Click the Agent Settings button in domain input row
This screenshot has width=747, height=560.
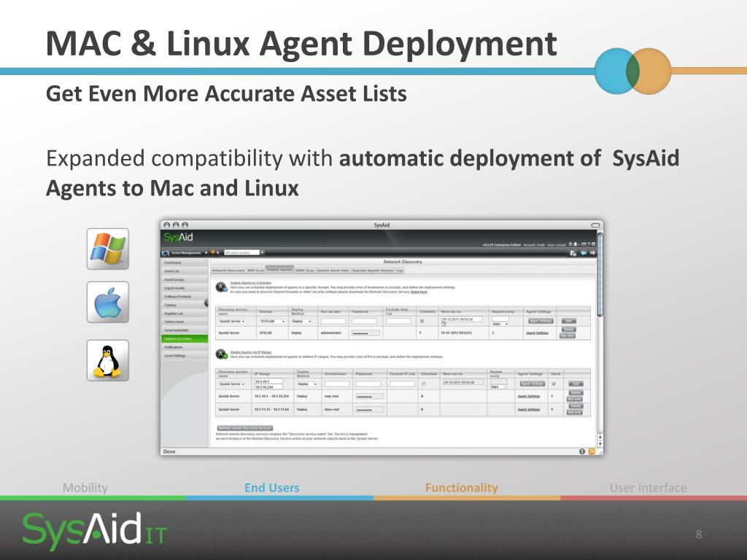point(541,321)
